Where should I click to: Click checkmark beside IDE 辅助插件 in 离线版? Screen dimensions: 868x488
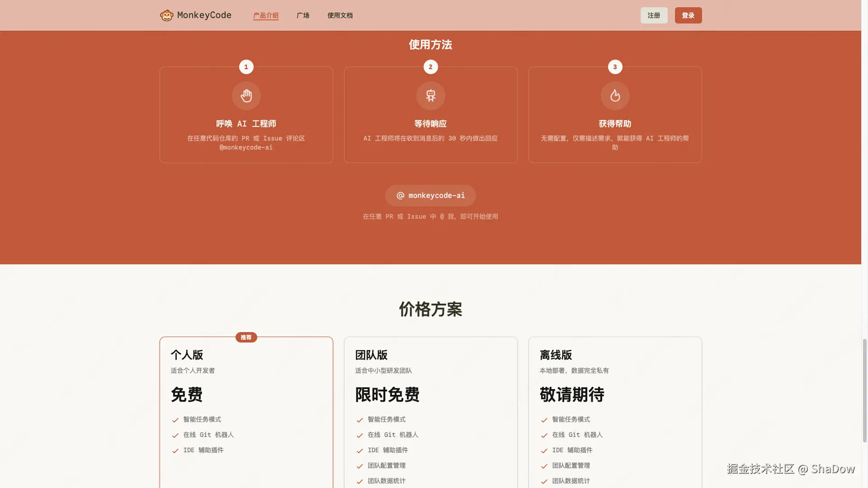pyautogui.click(x=544, y=451)
